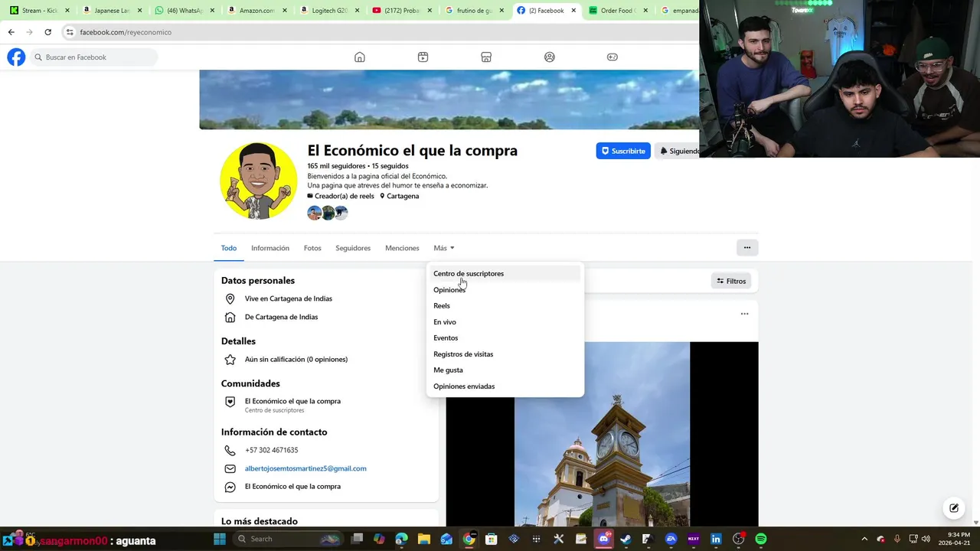Open the clock tower post image
Screen dimensions: 980x551
pyautogui.click(x=602, y=434)
